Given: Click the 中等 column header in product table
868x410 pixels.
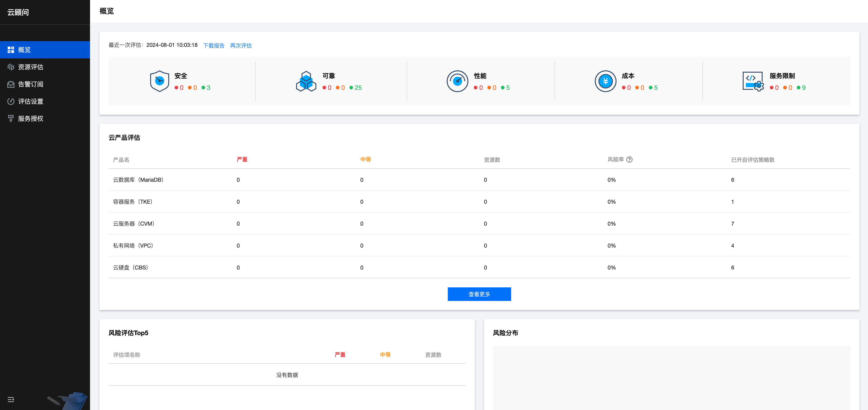Looking at the screenshot, I should point(366,160).
